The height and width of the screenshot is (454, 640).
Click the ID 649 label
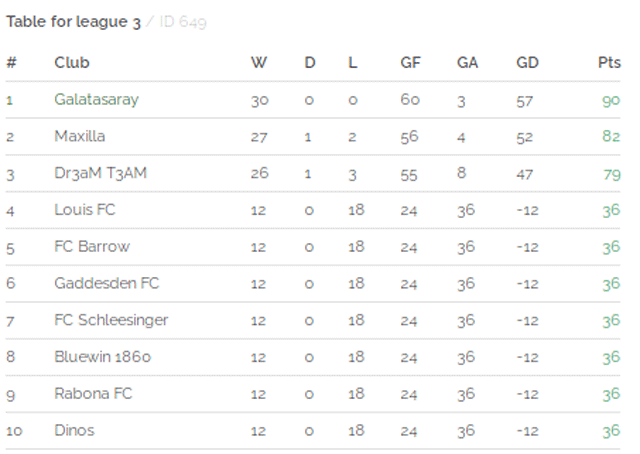[x=182, y=22]
